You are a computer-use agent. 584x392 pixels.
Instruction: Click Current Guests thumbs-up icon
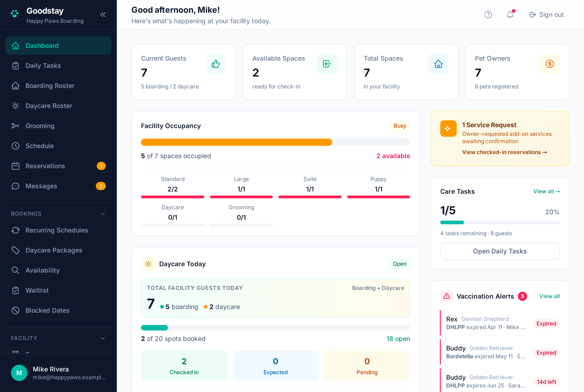(x=216, y=64)
